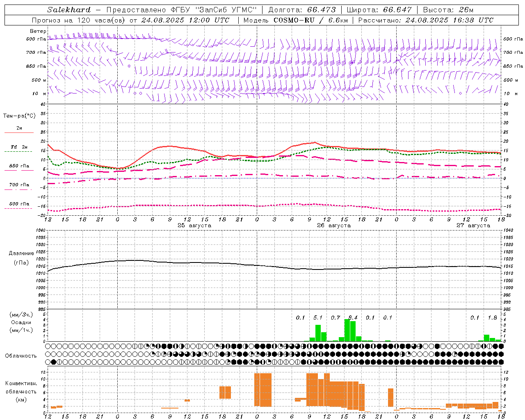This screenshot has width=525, height=420.
Task: Click the Тем-ра(°C) axis title
Action: point(19,116)
